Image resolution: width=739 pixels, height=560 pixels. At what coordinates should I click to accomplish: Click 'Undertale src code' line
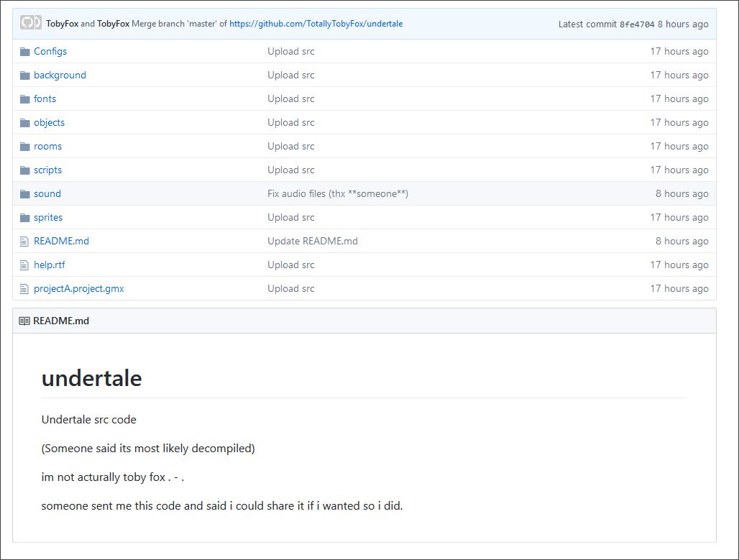coord(88,420)
